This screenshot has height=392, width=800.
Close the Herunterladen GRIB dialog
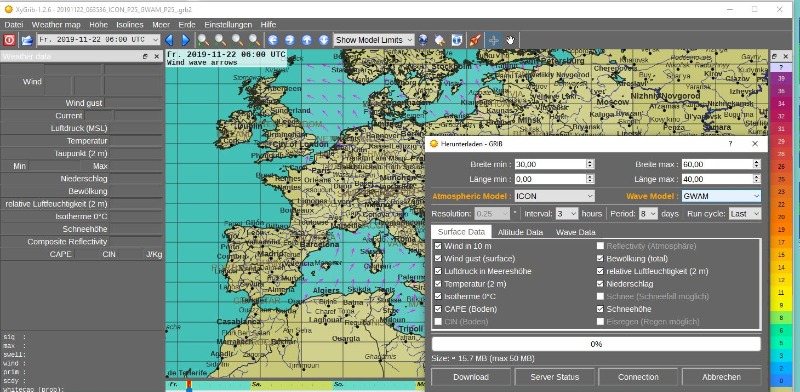pyautogui.click(x=755, y=144)
